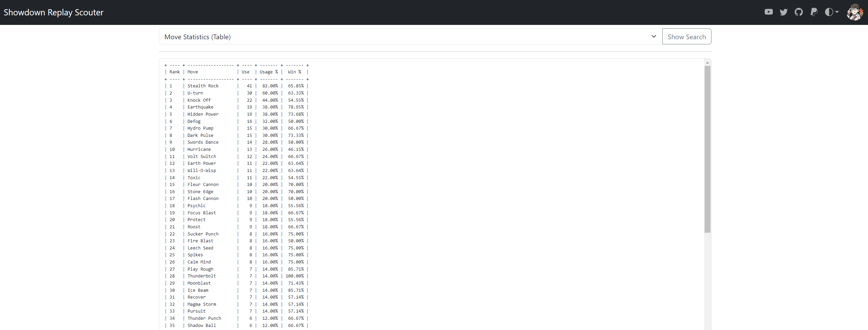The image size is (868, 330).
Task: Select the Knock Off move text
Action: [199, 100]
